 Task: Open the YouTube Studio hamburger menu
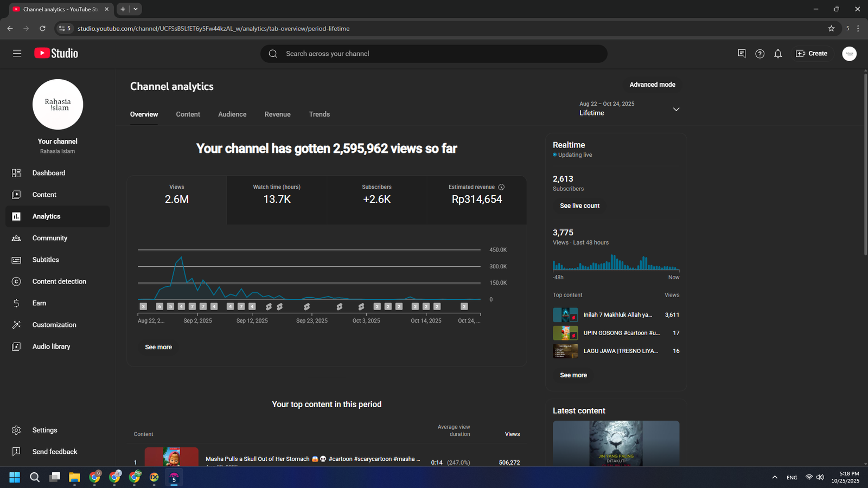pos(17,54)
